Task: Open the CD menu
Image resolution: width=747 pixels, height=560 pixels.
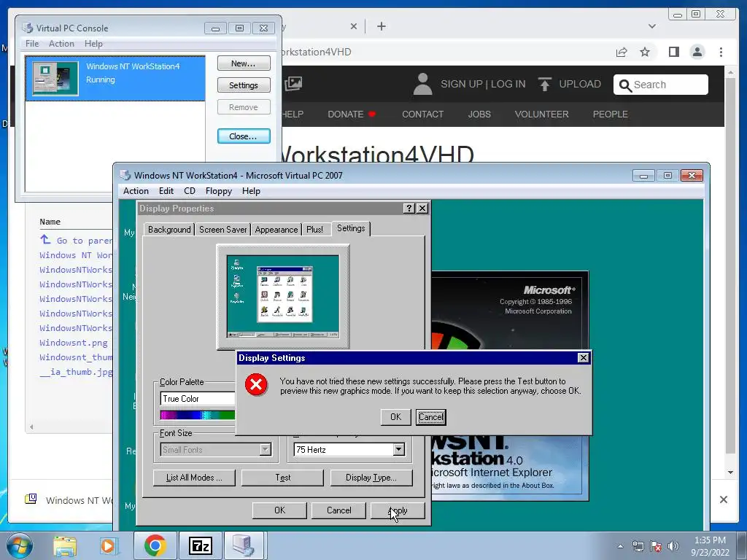Action: (x=190, y=191)
